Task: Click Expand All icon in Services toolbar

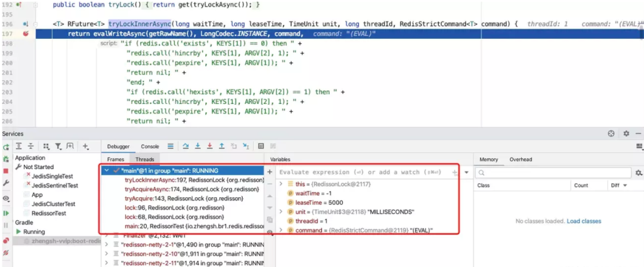Action: [x=19, y=146]
